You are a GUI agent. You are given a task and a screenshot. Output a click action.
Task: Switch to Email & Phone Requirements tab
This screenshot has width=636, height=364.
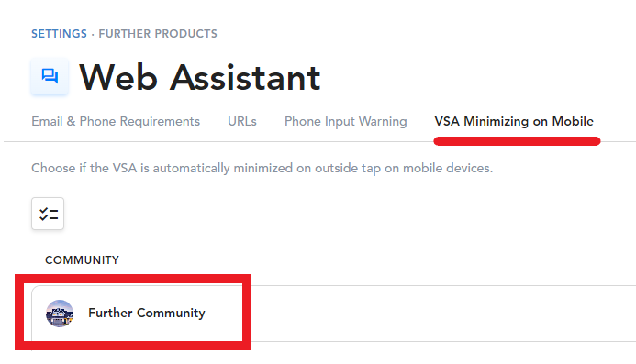pos(116,121)
